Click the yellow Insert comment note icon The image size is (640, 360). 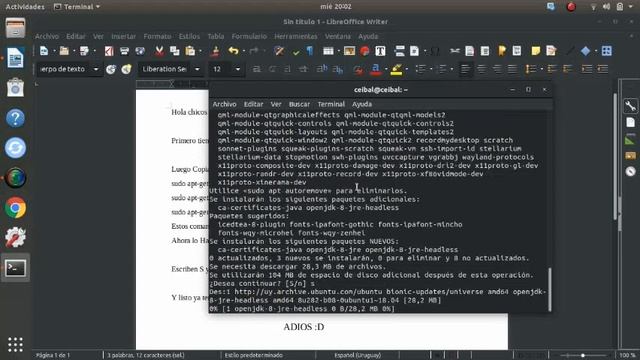tap(536, 51)
